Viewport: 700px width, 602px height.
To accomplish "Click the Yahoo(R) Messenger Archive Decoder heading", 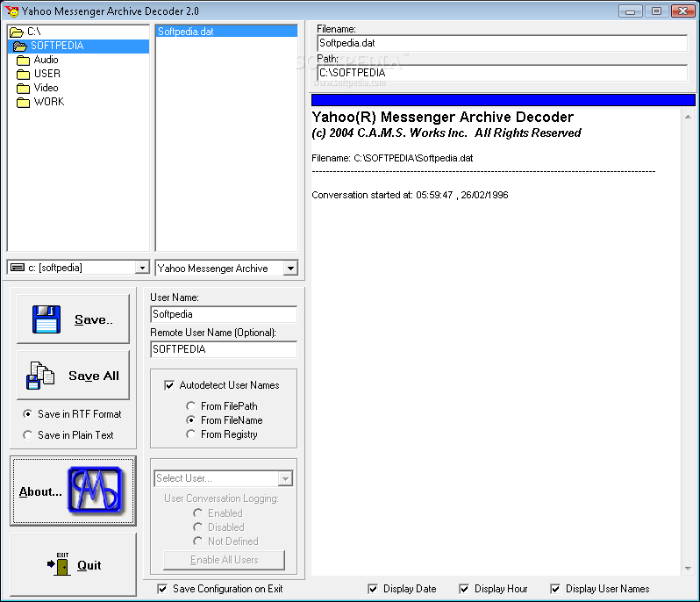I will [x=442, y=117].
